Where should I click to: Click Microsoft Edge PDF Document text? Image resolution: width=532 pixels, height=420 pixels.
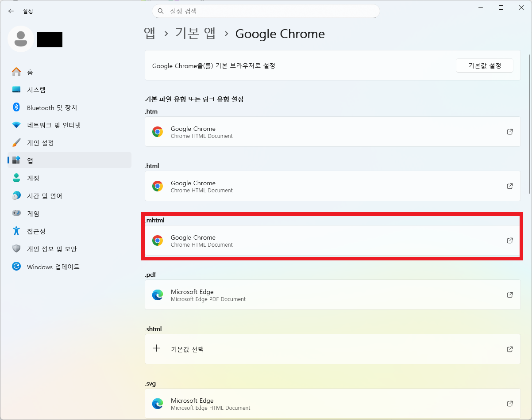pos(208,299)
